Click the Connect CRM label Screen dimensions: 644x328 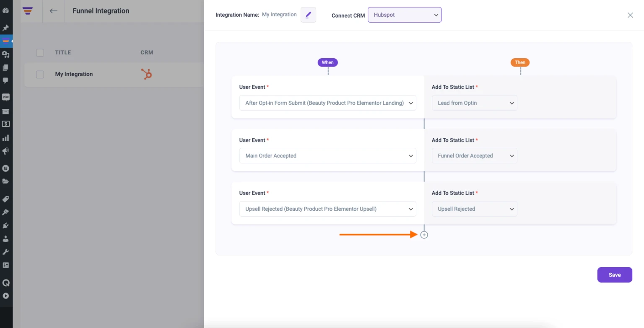pos(348,15)
